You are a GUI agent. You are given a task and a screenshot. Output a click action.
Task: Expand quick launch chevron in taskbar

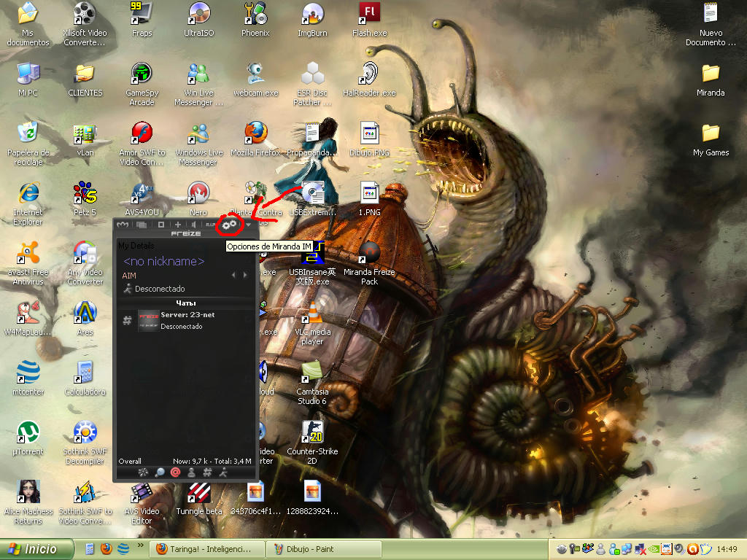point(140,545)
